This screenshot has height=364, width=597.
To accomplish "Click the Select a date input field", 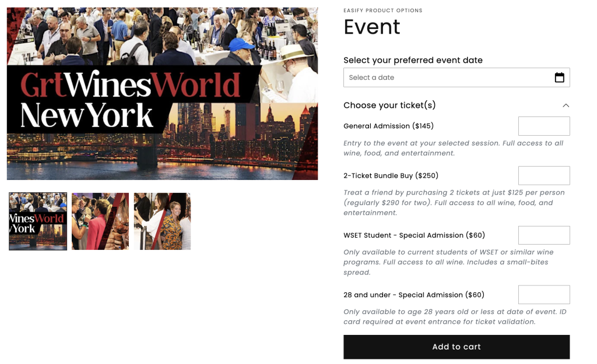I will click(x=456, y=77).
